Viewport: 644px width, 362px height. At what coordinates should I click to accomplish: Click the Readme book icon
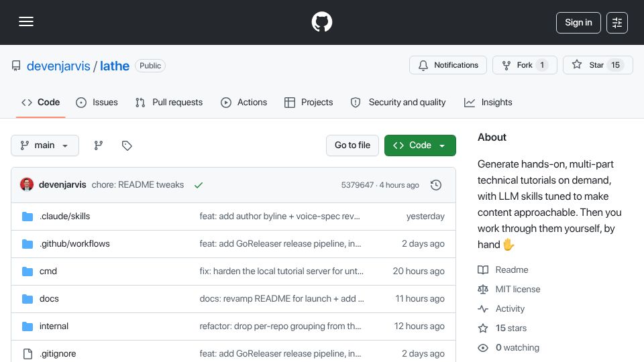coord(483,270)
